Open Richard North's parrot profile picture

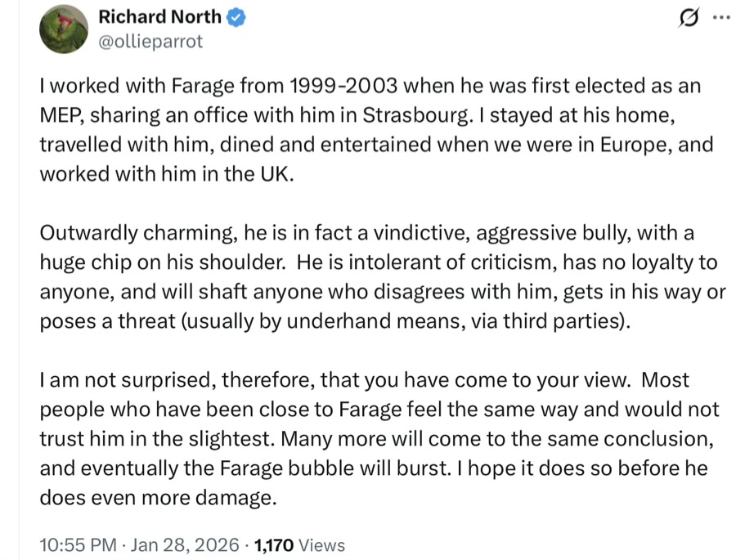pyautogui.click(x=63, y=29)
